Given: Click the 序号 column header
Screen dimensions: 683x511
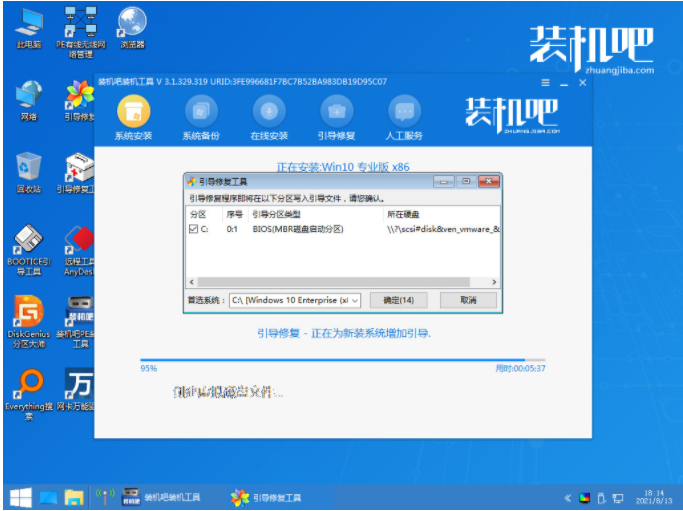Looking at the screenshot, I should pyautogui.click(x=235, y=214).
